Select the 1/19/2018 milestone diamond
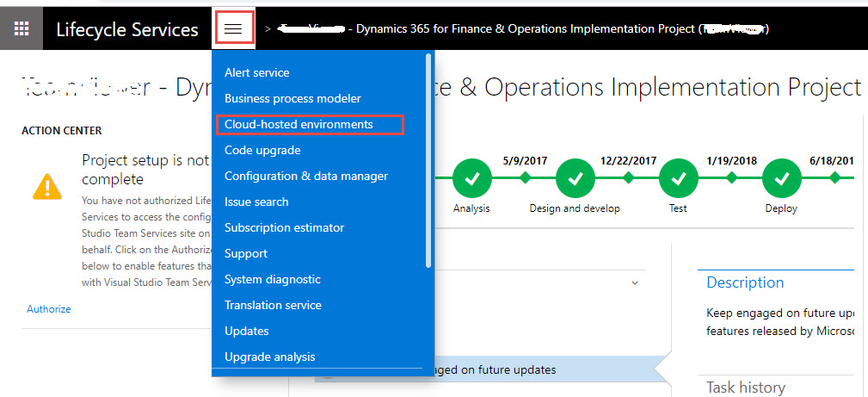868x397 pixels. point(731,178)
